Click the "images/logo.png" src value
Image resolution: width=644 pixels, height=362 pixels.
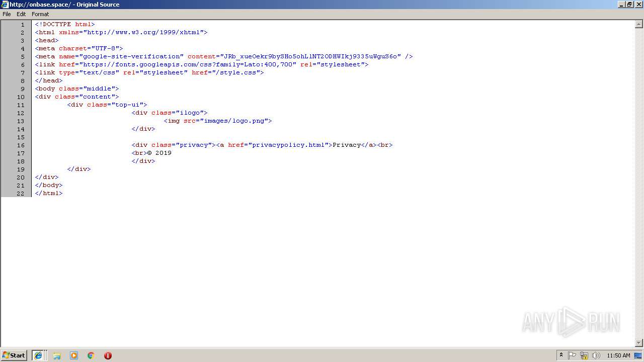(234, 121)
